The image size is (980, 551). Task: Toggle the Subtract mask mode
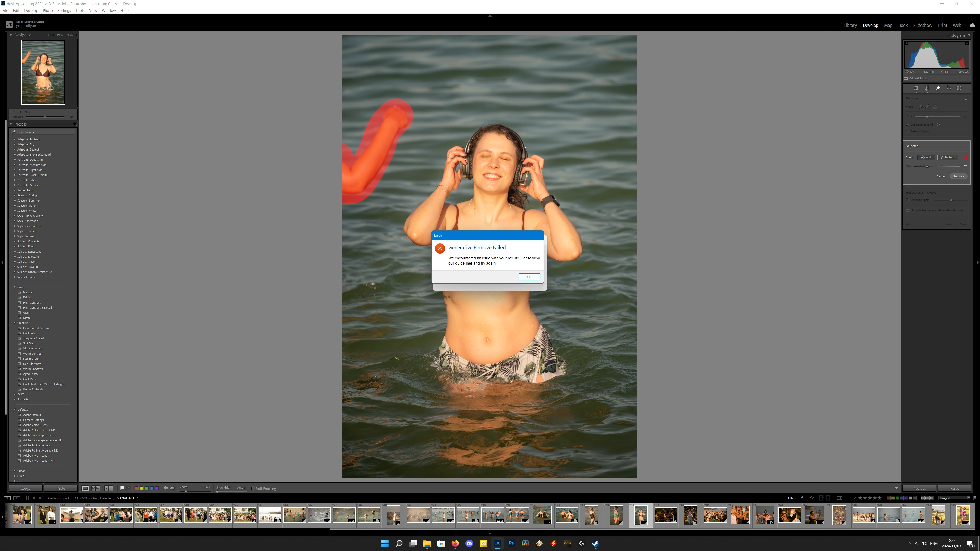[947, 157]
